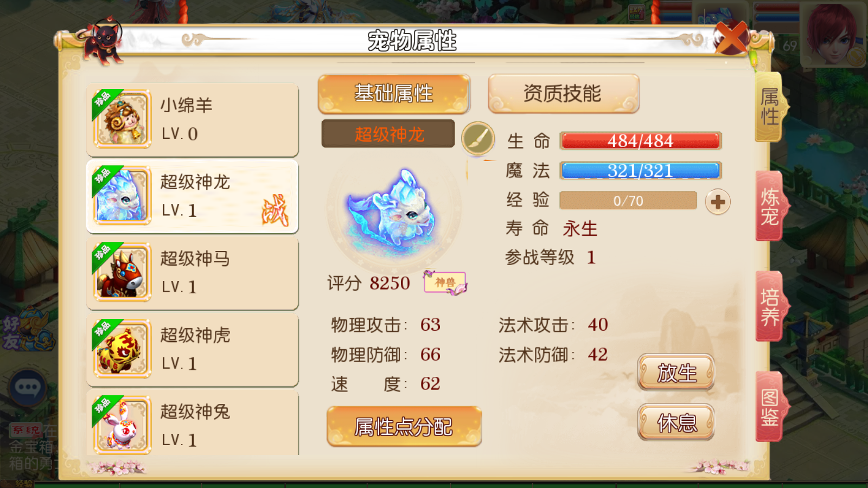Screen dimensions: 868x488
Task: Select the 小绵羊 pet portrait
Action: [x=122, y=119]
